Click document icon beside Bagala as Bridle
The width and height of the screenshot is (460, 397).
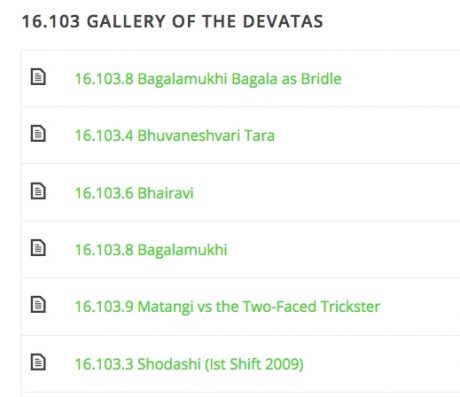point(38,77)
